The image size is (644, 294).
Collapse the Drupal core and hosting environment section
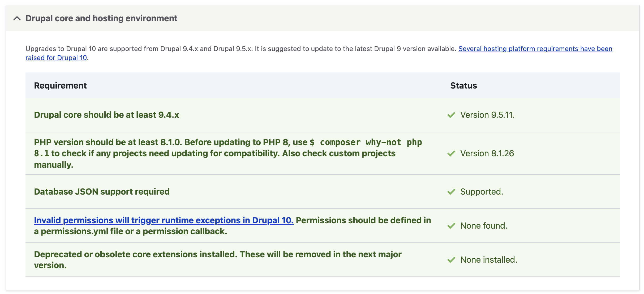click(x=17, y=18)
